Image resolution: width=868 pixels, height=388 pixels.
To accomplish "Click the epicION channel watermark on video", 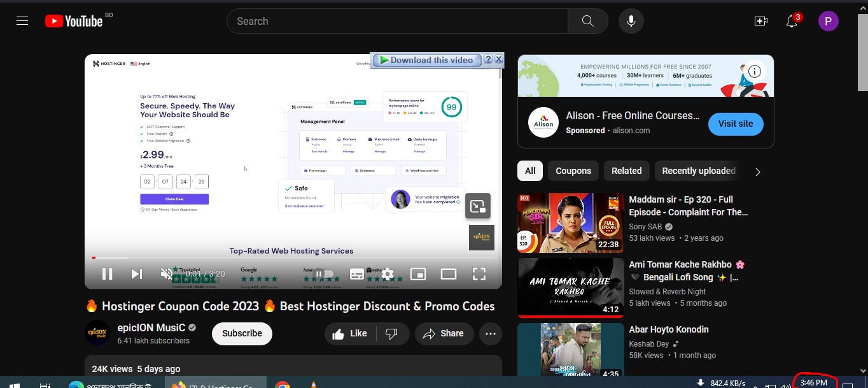I will tap(482, 238).
